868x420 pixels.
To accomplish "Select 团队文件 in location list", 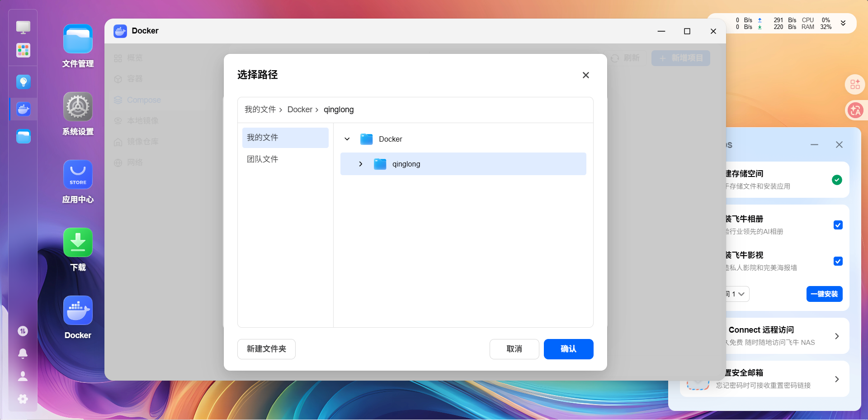I will [x=285, y=159].
